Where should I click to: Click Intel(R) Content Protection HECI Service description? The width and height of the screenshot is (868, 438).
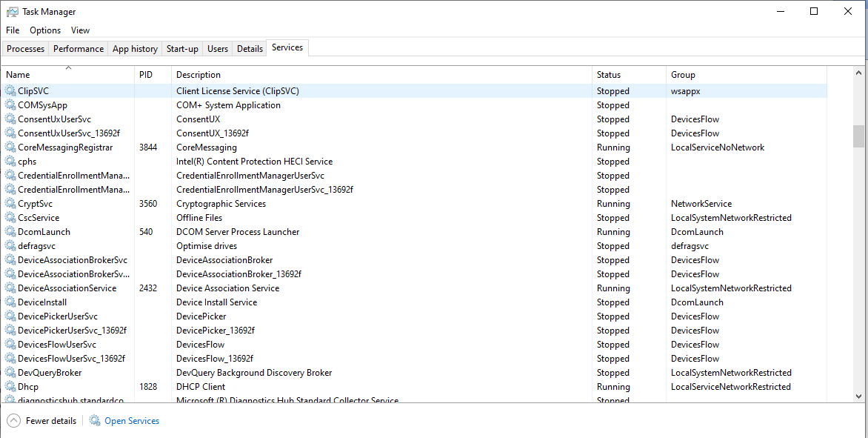[255, 162]
